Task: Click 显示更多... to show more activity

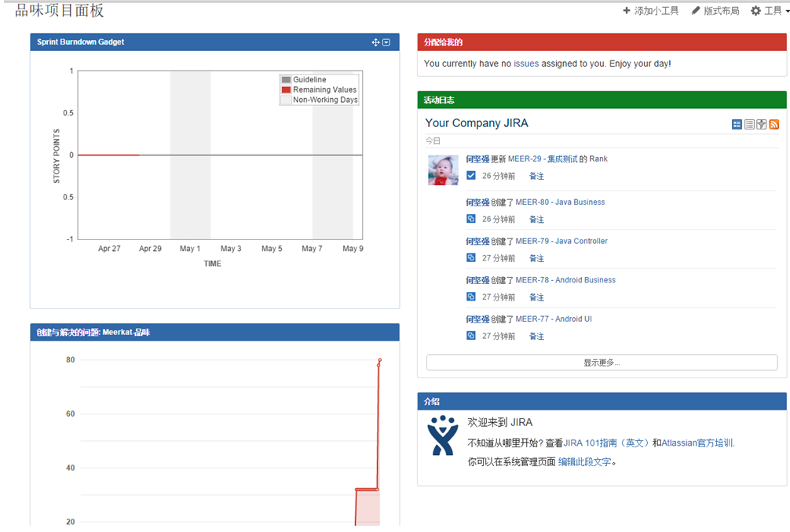Action: pyautogui.click(x=602, y=363)
